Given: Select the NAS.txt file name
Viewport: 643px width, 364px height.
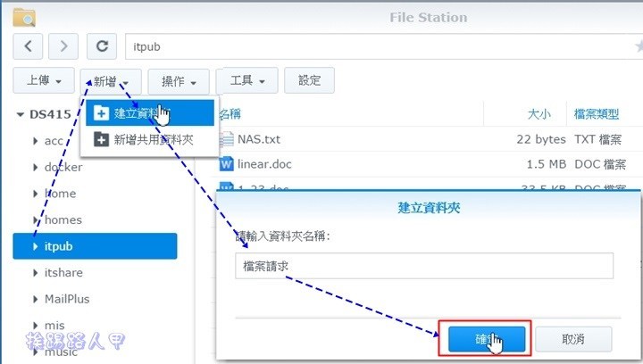Looking at the screenshot, I should coord(259,139).
